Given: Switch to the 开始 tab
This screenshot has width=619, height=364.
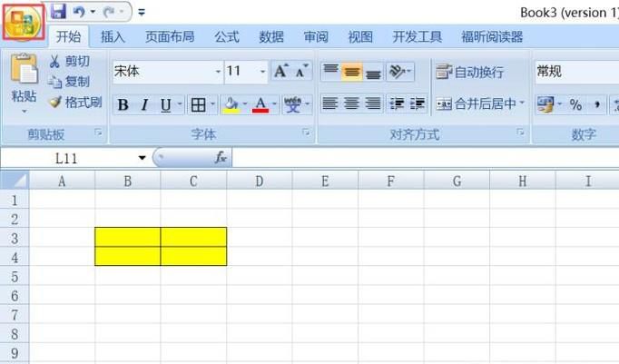Looking at the screenshot, I should point(68,36).
